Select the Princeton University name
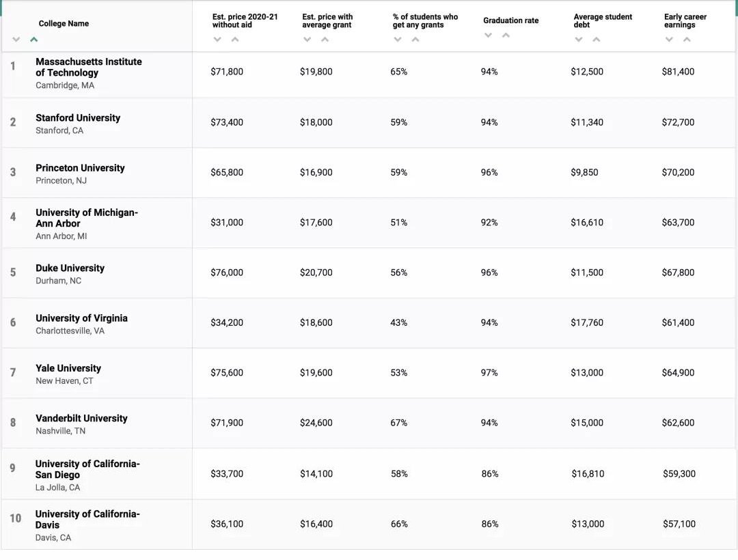 click(x=80, y=168)
